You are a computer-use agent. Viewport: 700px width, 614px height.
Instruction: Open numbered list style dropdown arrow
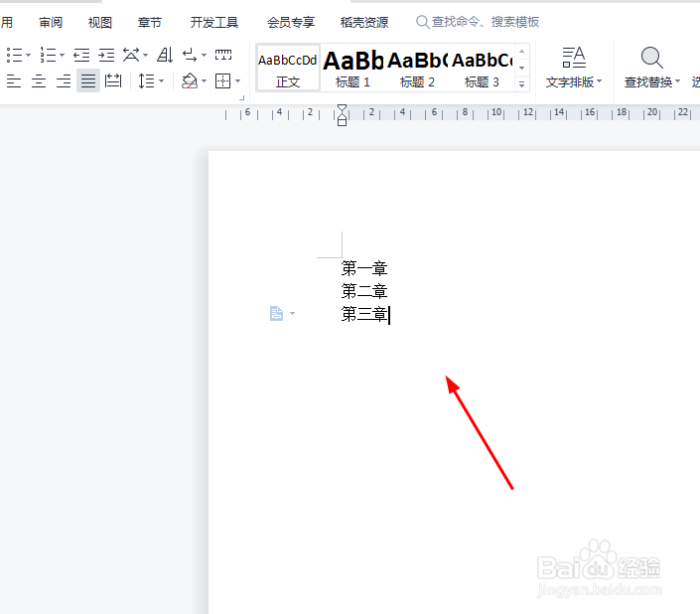pyautogui.click(x=62, y=56)
